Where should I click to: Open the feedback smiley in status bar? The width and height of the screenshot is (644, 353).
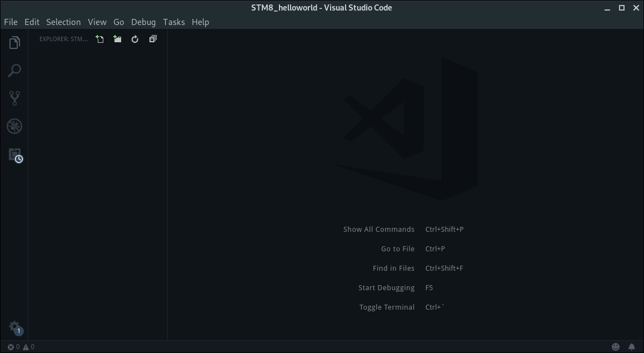pyautogui.click(x=615, y=347)
